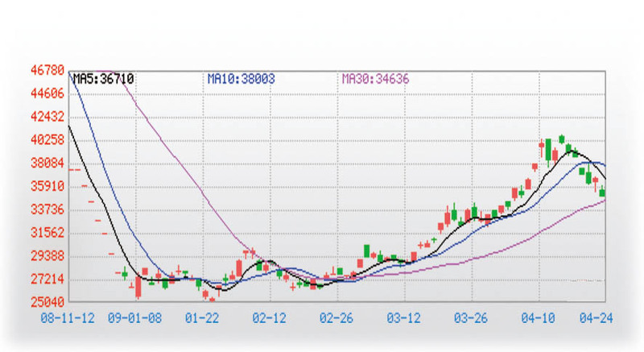Click the 03-12 date label
This screenshot has width=644, height=352.
pyautogui.click(x=404, y=318)
